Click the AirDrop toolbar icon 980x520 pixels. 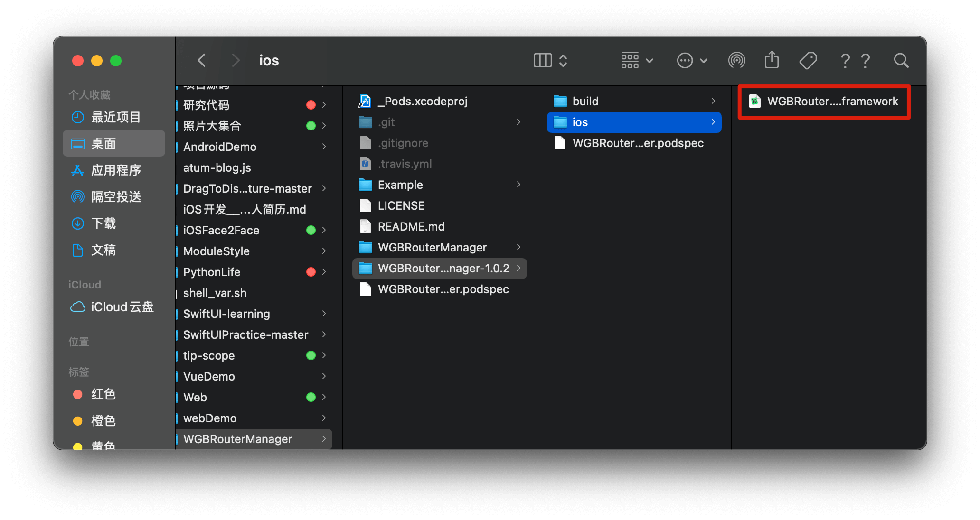point(736,61)
